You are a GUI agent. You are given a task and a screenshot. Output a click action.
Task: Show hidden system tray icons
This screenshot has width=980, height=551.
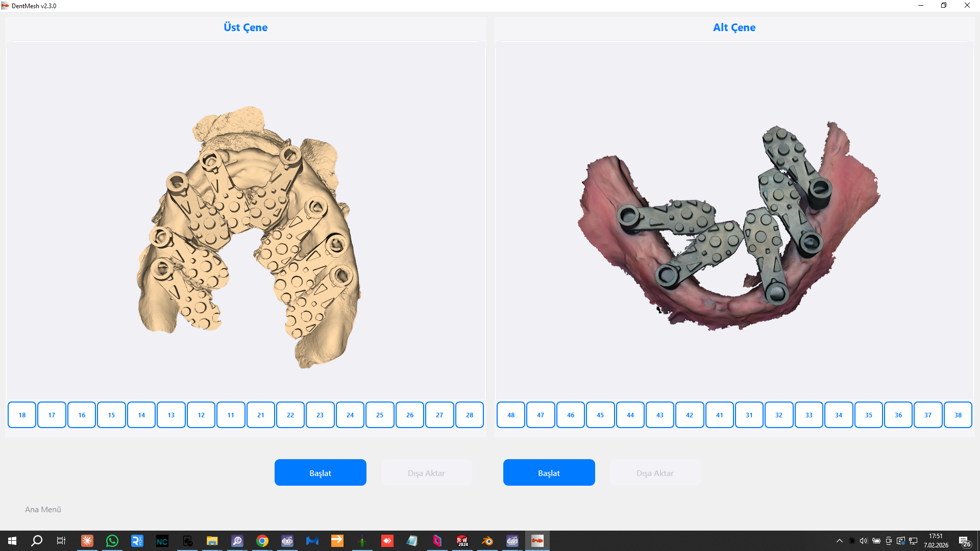840,541
